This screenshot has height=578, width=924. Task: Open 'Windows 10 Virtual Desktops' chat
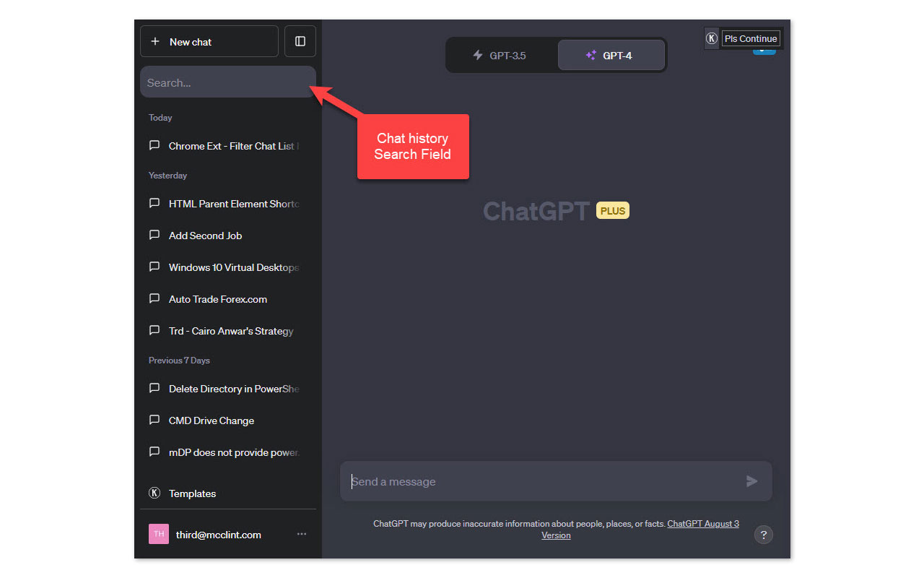click(x=228, y=267)
